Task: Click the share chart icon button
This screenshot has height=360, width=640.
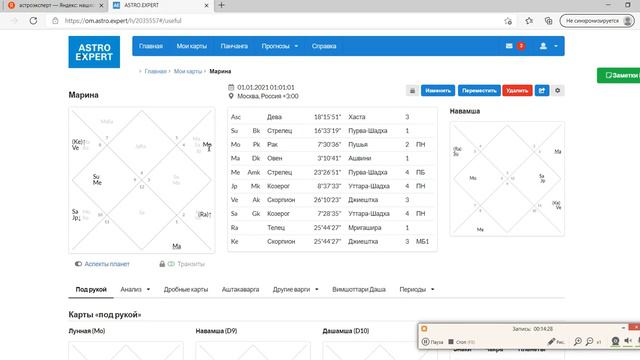Action: coord(542,91)
